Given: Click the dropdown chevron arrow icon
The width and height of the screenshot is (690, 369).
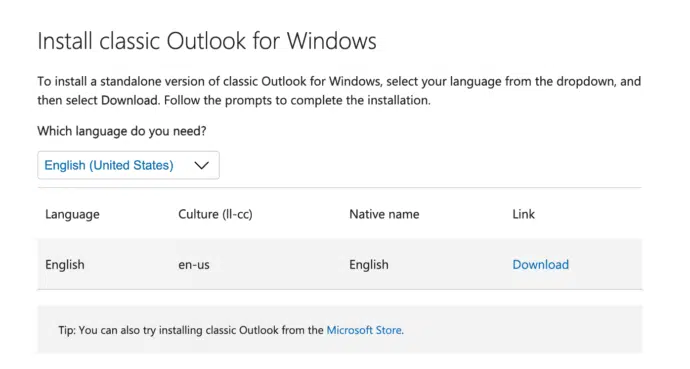Looking at the screenshot, I should (x=202, y=165).
